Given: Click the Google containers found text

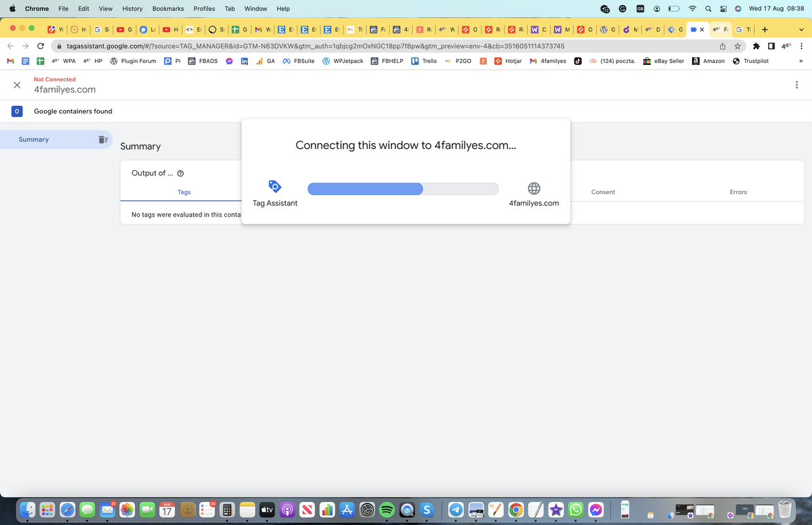Looking at the screenshot, I should 73,111.
